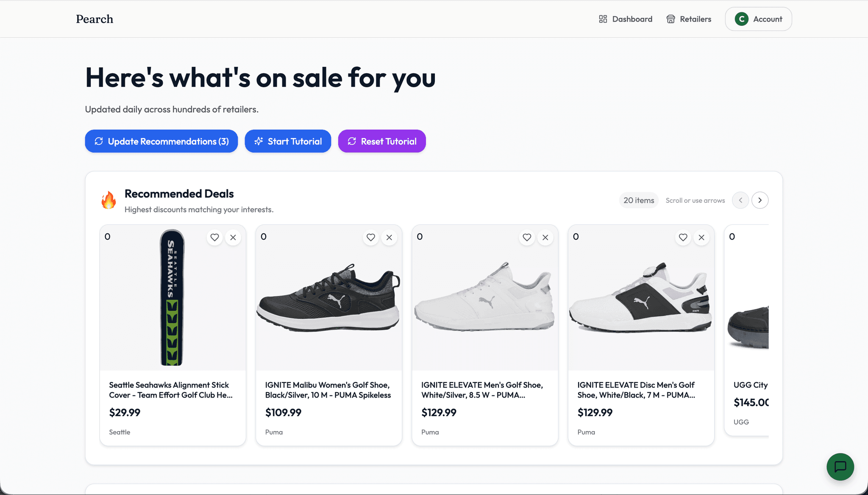868x495 pixels.
Task: Click Update Recommendations (3) button
Action: pyautogui.click(x=161, y=141)
